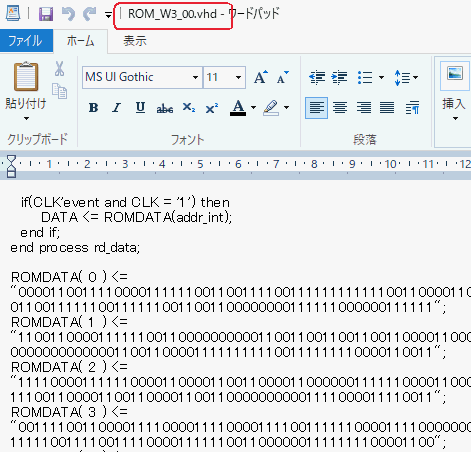Grow font size with large A icon
471x452 pixels.
pyautogui.click(x=261, y=77)
